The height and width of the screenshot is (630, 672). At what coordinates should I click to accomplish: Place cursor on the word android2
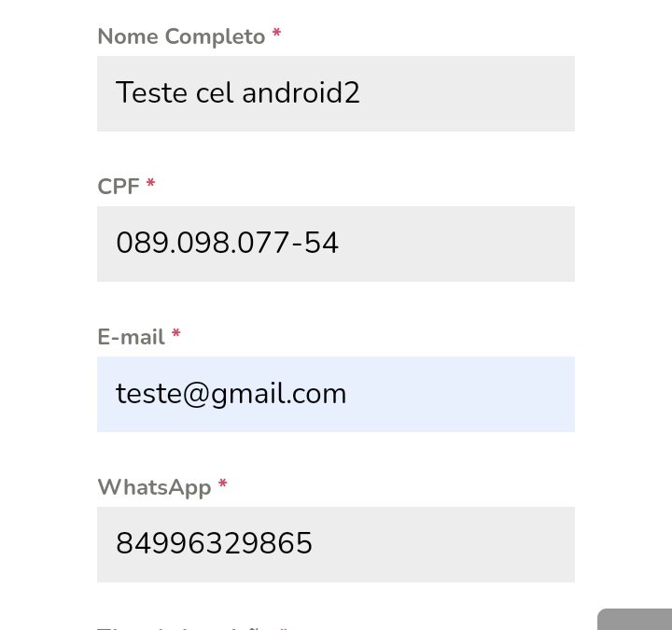click(x=301, y=92)
